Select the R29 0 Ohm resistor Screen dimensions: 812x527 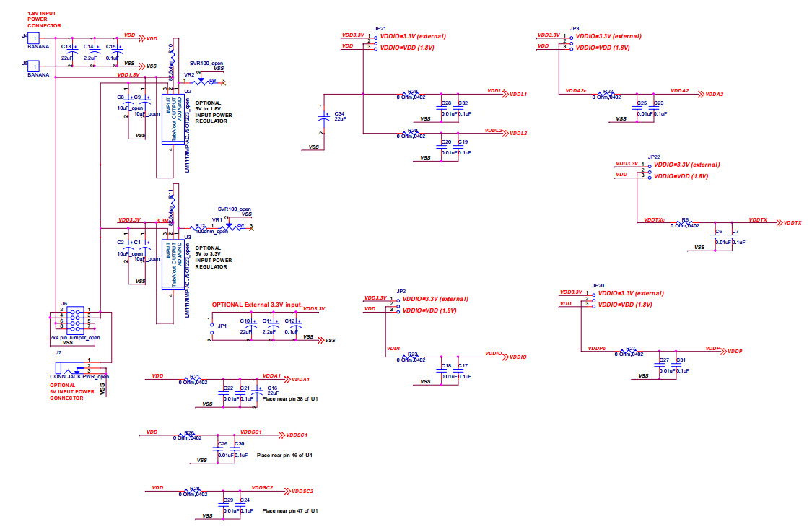tap(412, 95)
